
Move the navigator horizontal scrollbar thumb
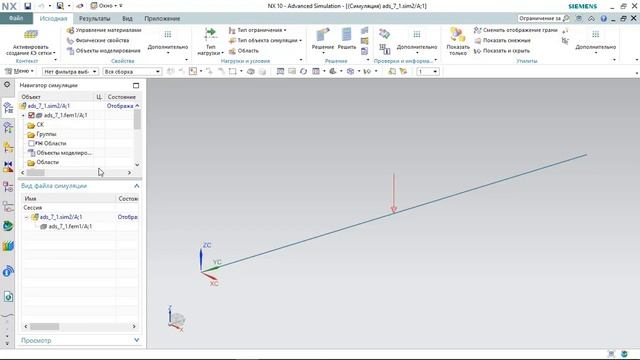point(36,173)
